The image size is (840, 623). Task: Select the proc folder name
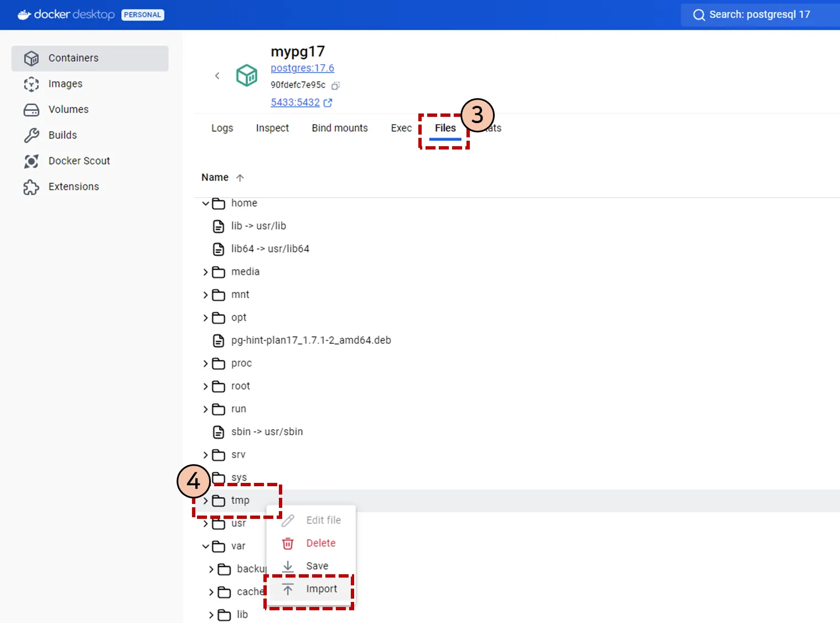pyautogui.click(x=241, y=363)
